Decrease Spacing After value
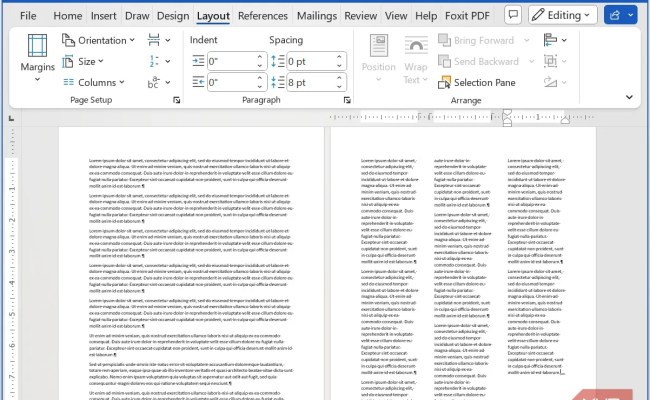 click(x=339, y=86)
